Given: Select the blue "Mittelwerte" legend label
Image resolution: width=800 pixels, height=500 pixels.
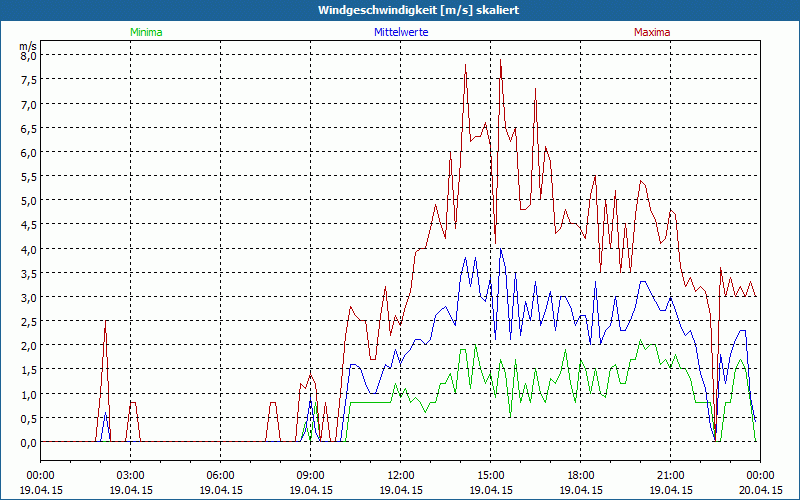Looking at the screenshot, I should [400, 32].
